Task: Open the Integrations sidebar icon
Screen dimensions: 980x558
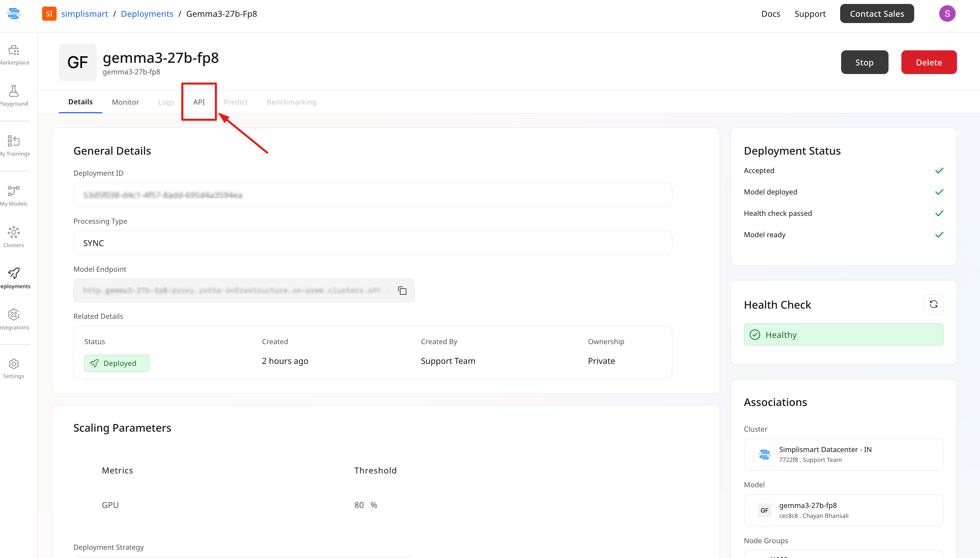Action: (x=14, y=315)
